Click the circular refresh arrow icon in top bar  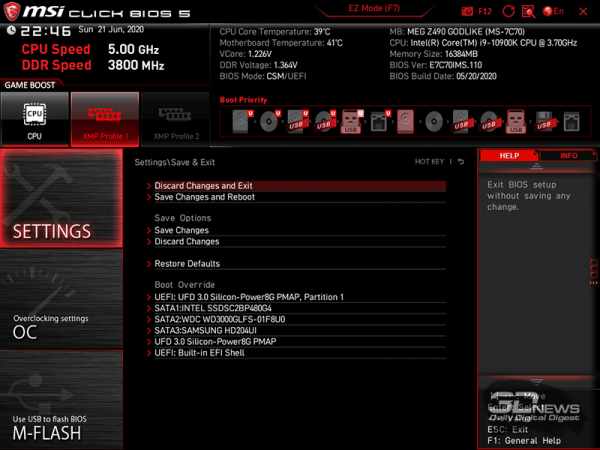507,11
